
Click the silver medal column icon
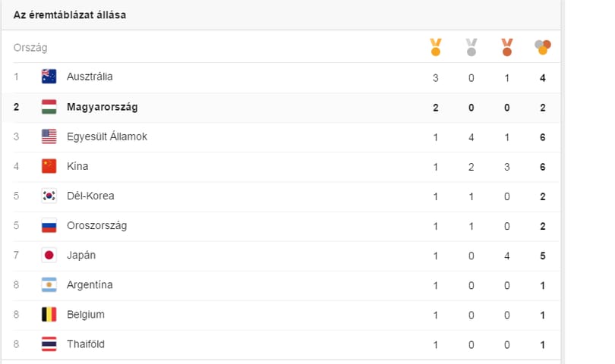tap(471, 47)
